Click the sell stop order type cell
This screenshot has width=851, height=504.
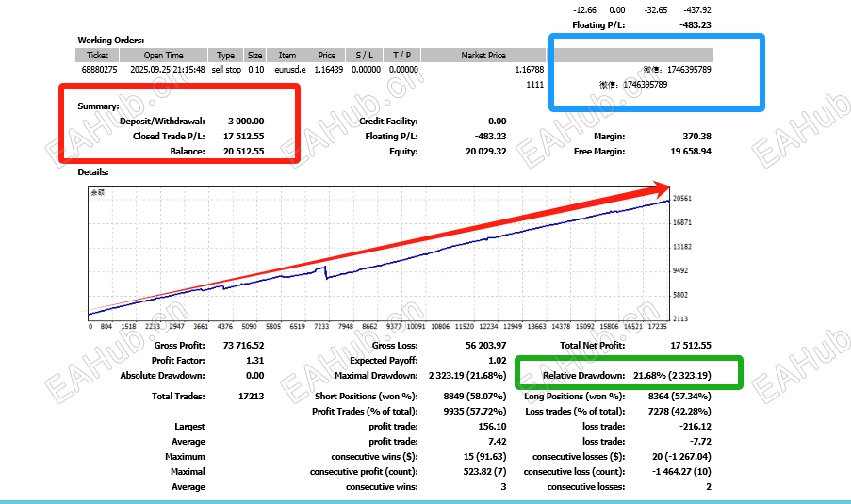(226, 70)
